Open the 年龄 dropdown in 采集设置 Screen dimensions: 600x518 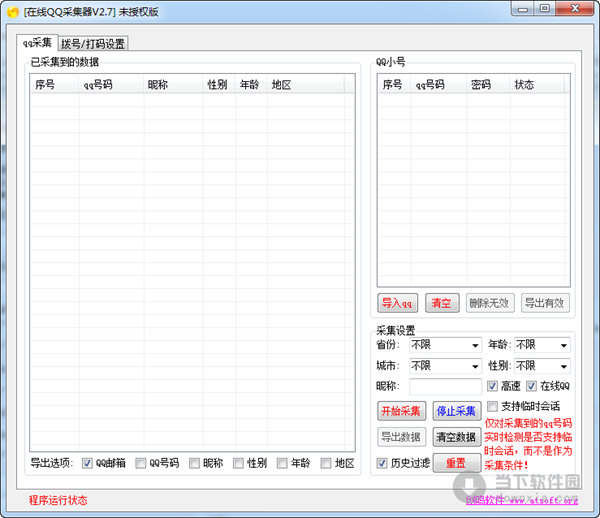(x=542, y=345)
